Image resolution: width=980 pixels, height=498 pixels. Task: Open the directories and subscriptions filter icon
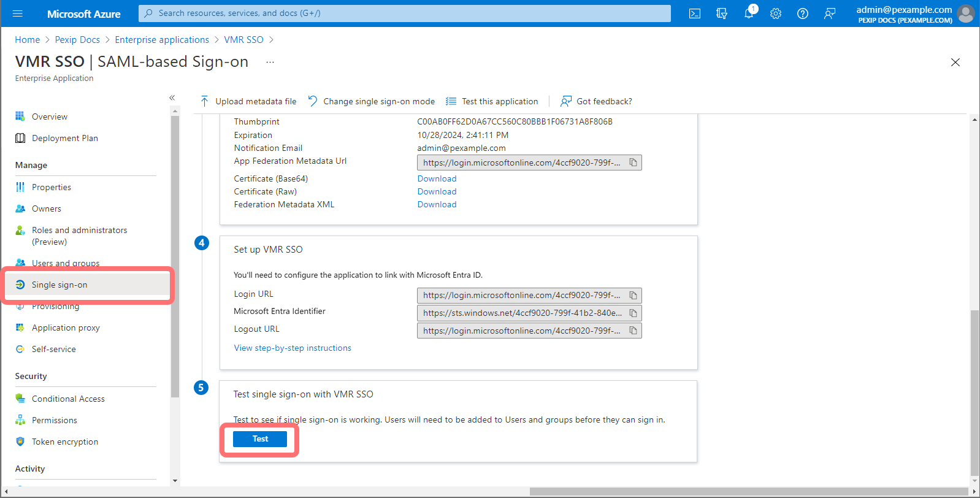pos(721,13)
